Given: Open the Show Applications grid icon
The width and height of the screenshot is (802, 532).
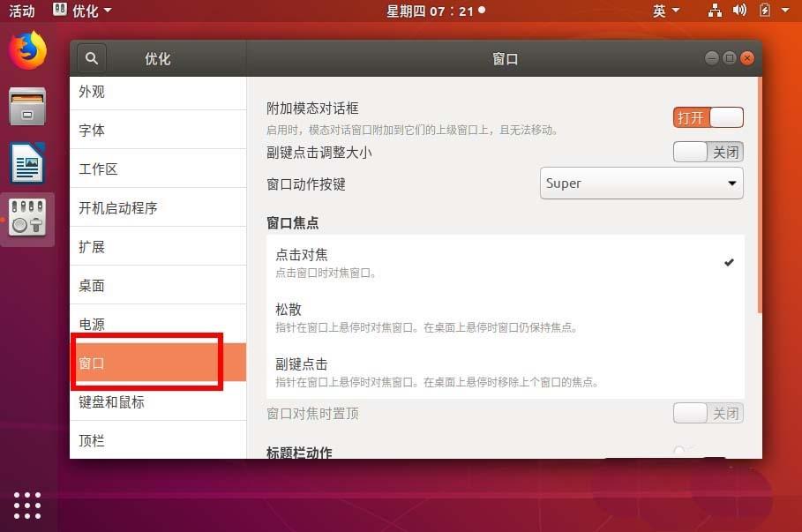Looking at the screenshot, I should pos(27,506).
